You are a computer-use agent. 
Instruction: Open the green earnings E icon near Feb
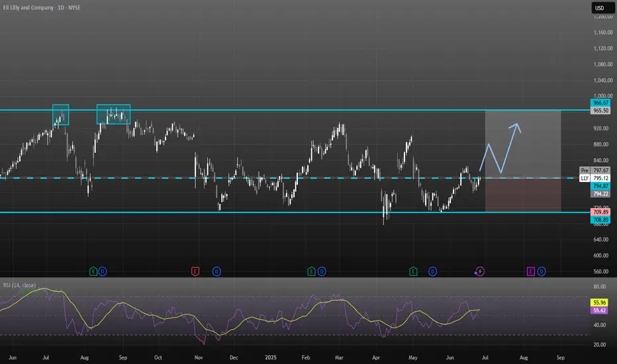(x=311, y=271)
